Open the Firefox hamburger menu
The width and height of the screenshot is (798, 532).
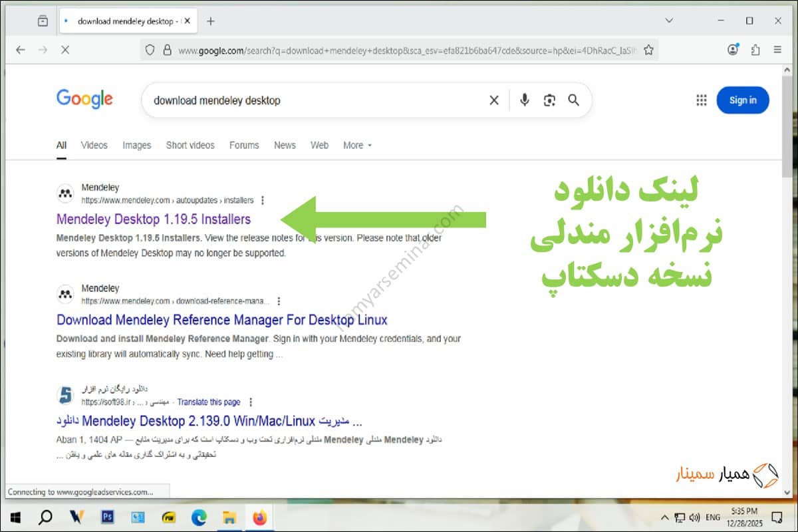coord(777,50)
